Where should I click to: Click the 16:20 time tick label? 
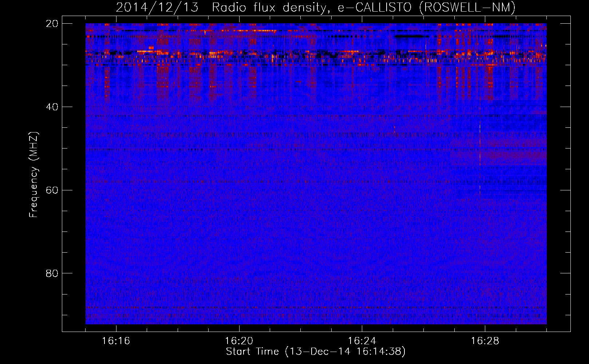(x=239, y=341)
